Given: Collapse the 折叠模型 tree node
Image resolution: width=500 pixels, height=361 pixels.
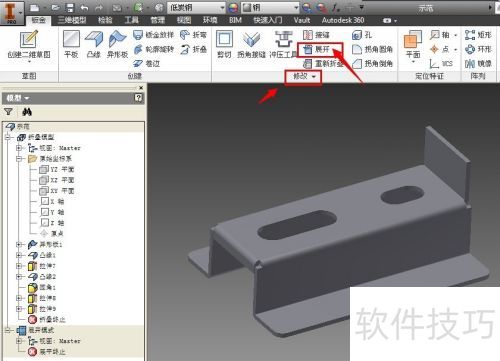Looking at the screenshot, I should [8, 137].
